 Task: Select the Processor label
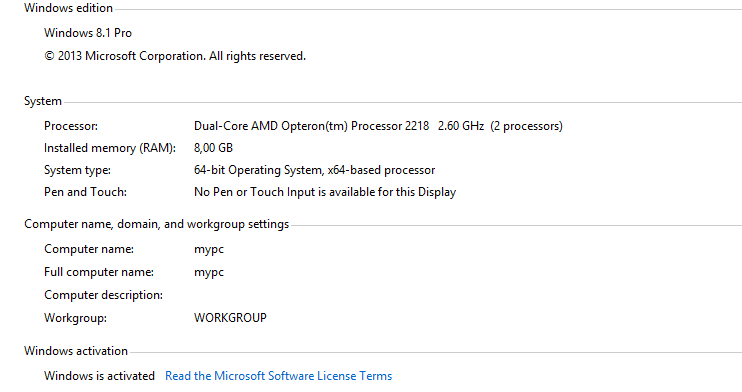71,126
